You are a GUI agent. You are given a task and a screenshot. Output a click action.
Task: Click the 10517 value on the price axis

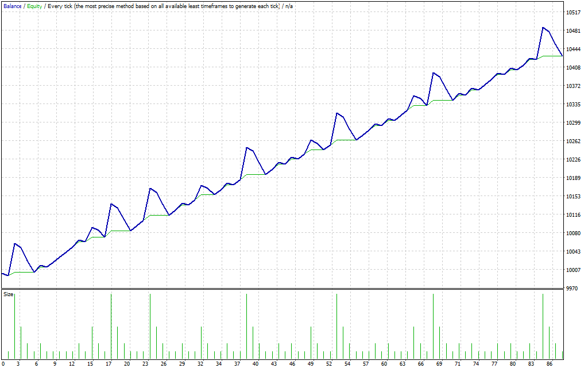572,13
